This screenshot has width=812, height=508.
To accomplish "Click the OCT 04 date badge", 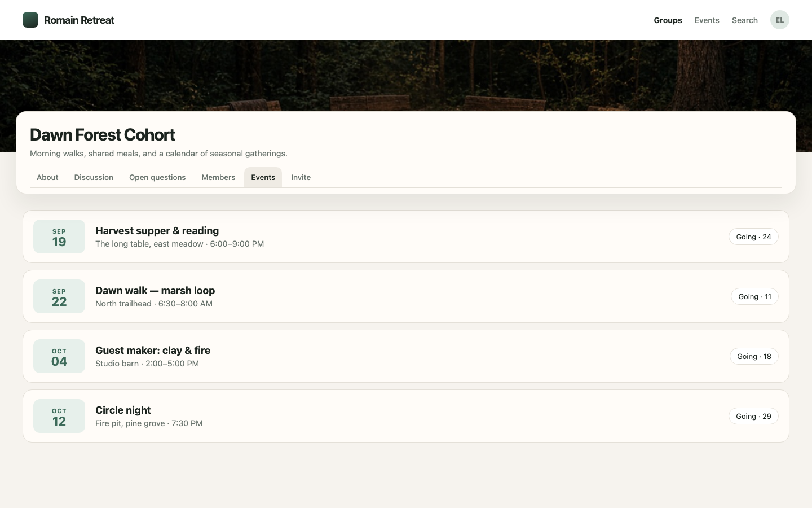I will pyautogui.click(x=59, y=356).
